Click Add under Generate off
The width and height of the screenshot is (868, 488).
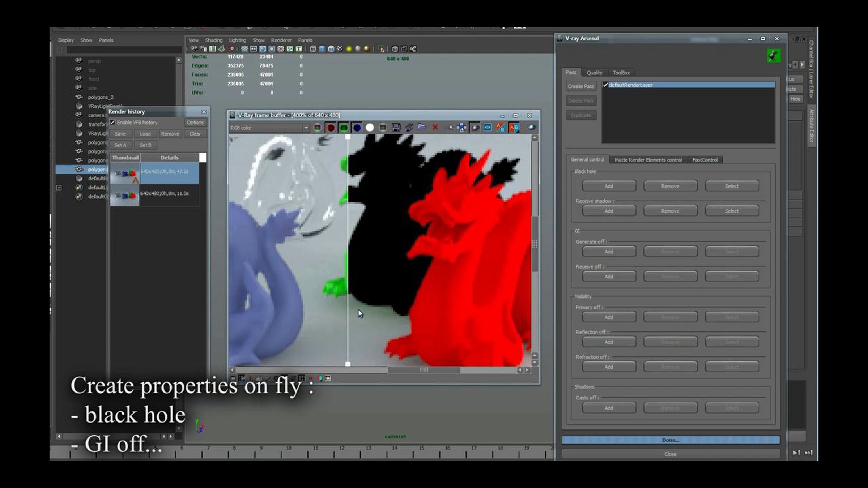coord(609,252)
